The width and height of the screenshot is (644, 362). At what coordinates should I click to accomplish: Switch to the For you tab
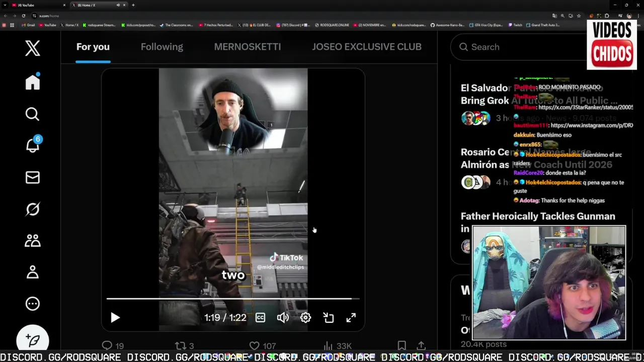(x=93, y=47)
